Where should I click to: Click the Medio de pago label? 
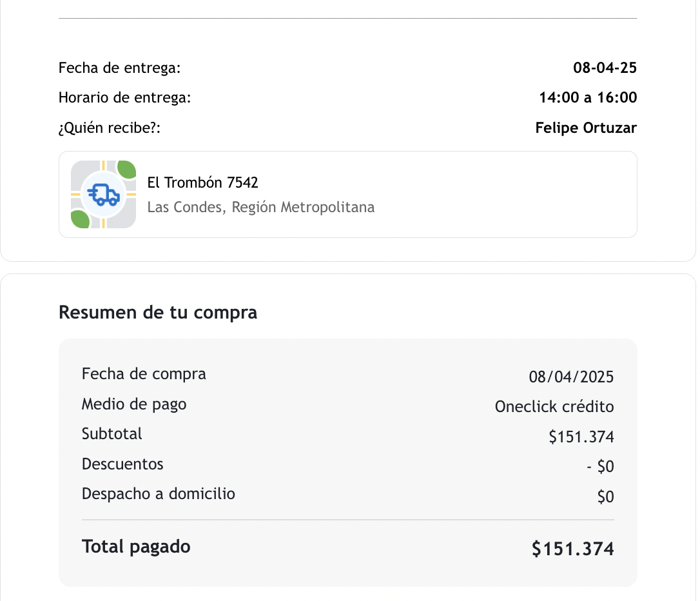pos(134,404)
